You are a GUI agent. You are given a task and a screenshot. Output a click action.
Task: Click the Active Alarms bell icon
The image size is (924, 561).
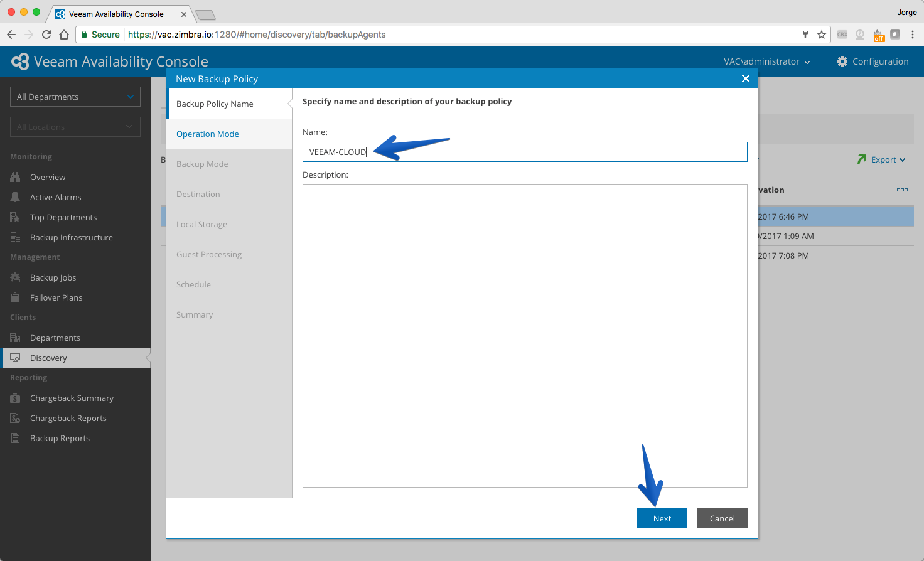pyautogui.click(x=15, y=197)
